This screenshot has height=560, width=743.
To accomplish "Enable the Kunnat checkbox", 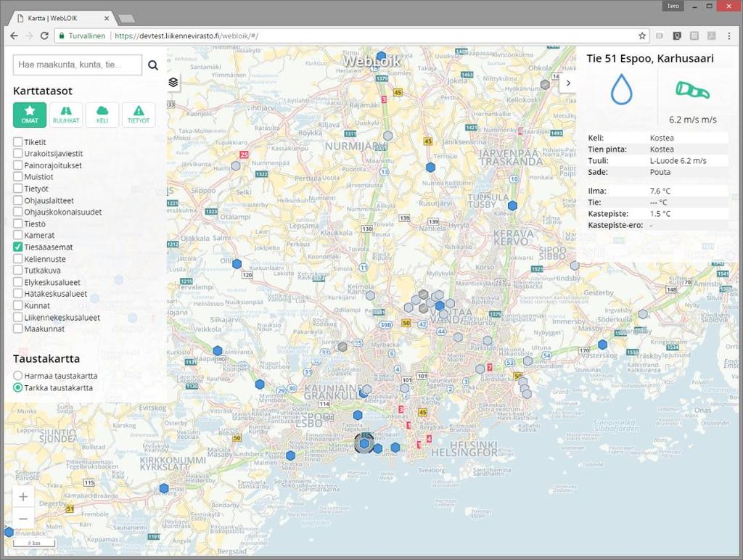I will tap(18, 305).
